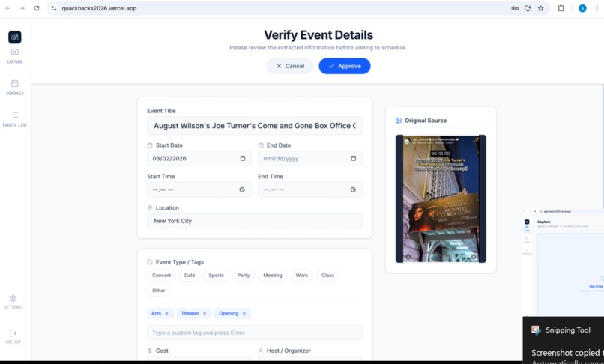Image resolution: width=604 pixels, height=364 pixels.
Task: Open Start Time clock picker icon
Action: point(242,189)
